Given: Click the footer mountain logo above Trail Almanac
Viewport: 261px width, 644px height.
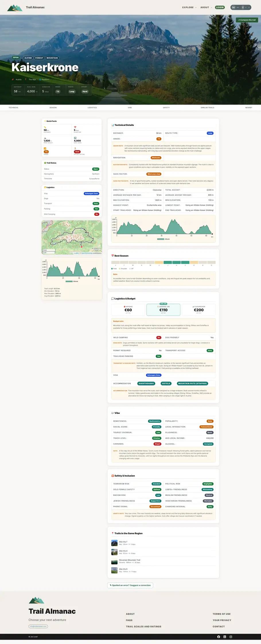Looking at the screenshot, I should 36,600.
